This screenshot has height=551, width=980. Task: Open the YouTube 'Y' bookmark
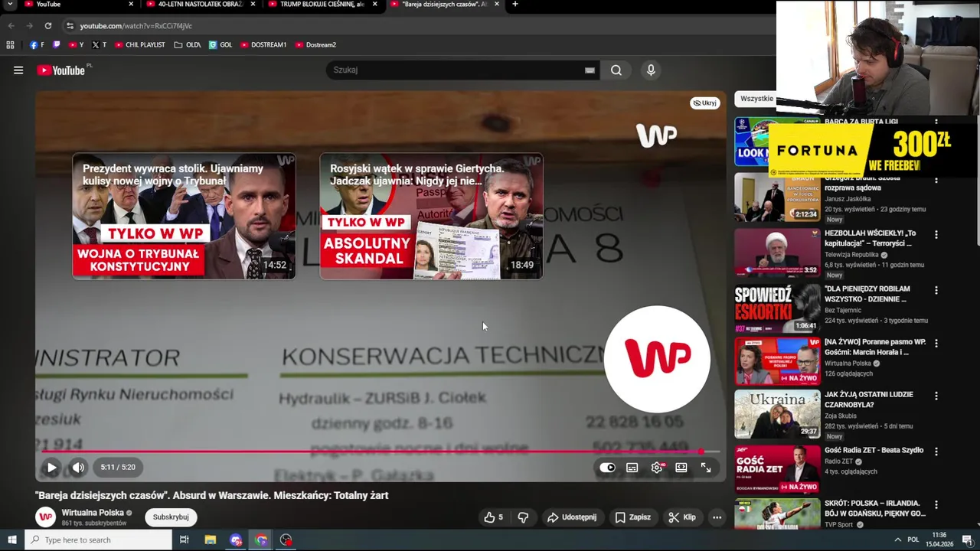76,44
